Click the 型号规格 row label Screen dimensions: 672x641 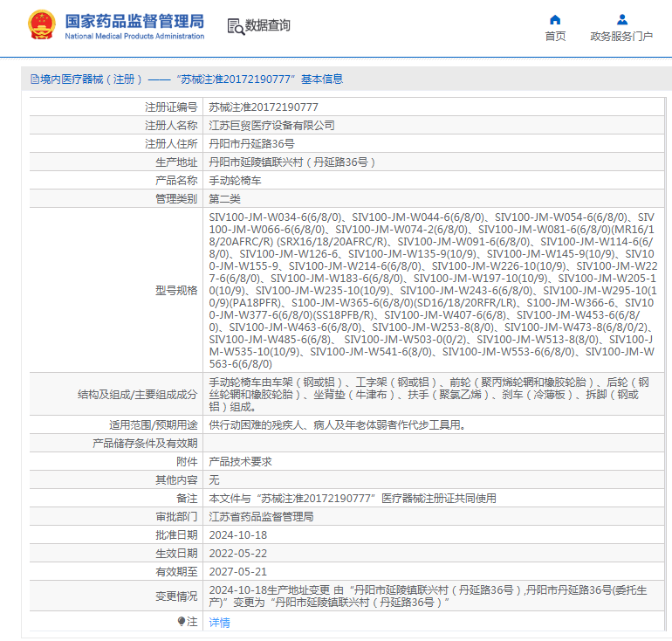tap(176, 290)
